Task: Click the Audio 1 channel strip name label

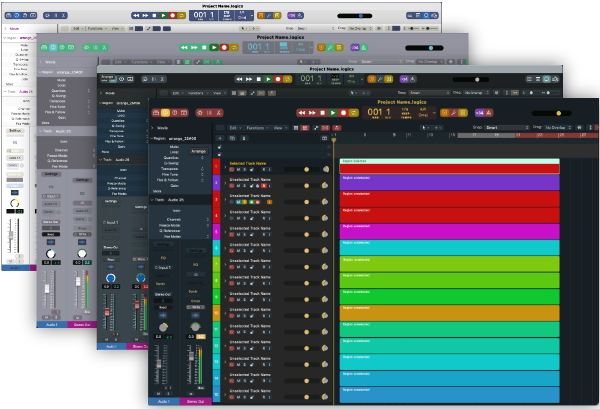Action: pyautogui.click(x=164, y=401)
